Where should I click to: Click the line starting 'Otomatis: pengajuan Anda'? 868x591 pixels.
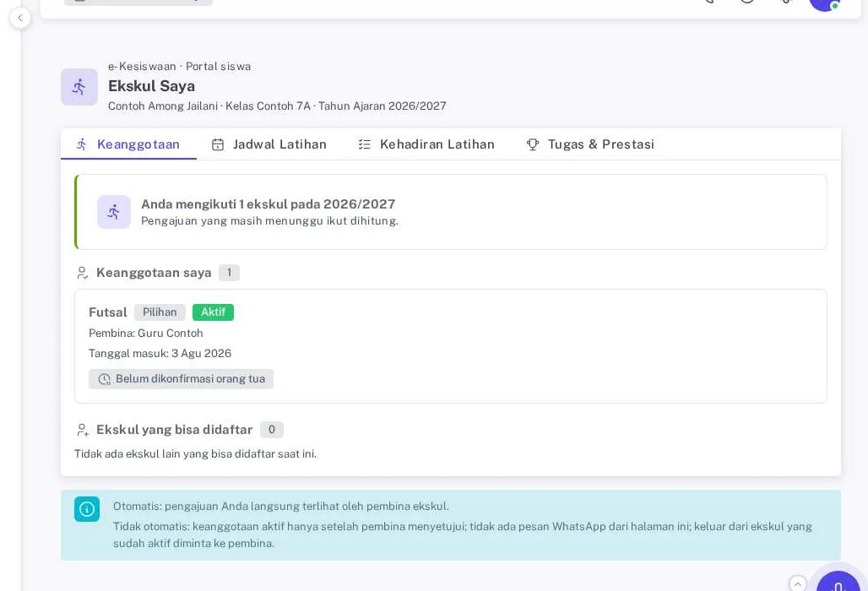click(281, 507)
